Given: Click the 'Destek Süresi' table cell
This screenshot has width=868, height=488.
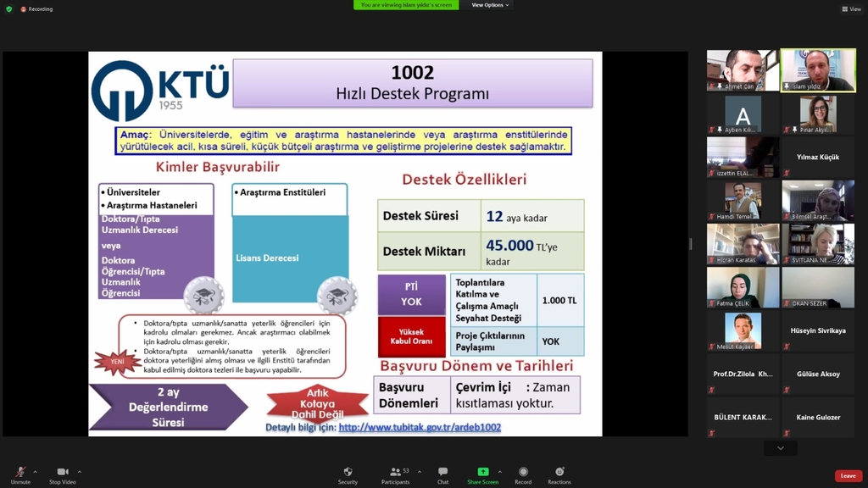Looking at the screenshot, I should pos(429,216).
